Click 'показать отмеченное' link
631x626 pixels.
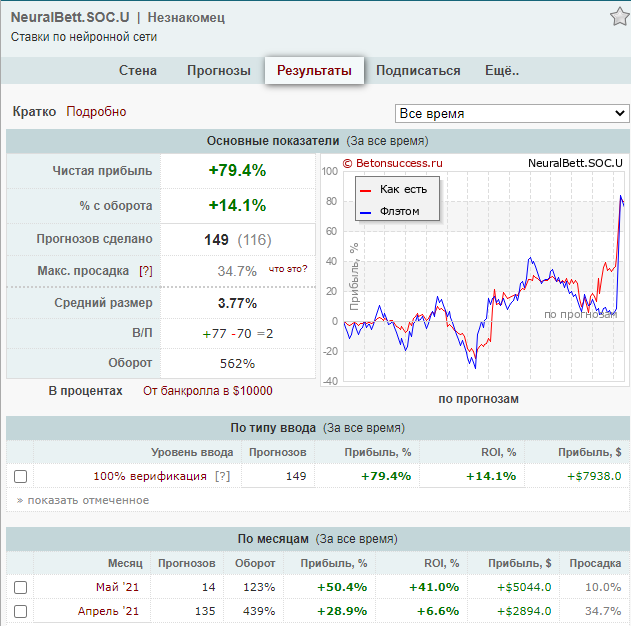pyautogui.click(x=87, y=500)
